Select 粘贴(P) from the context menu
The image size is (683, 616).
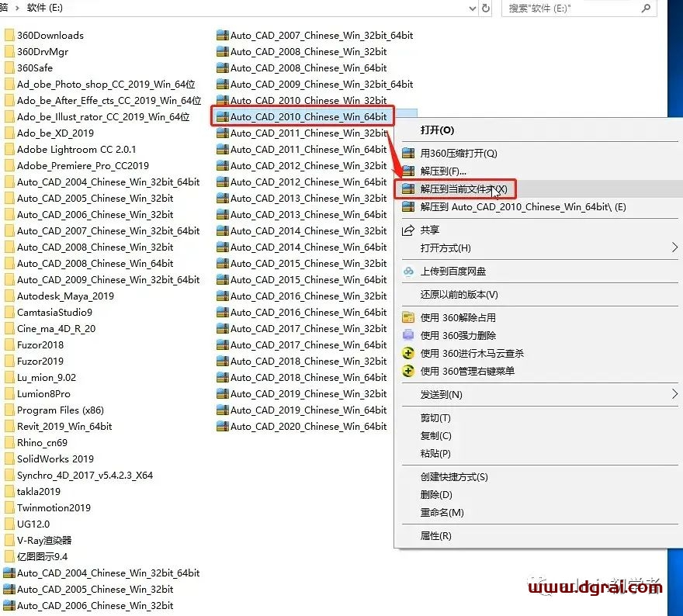click(x=435, y=454)
